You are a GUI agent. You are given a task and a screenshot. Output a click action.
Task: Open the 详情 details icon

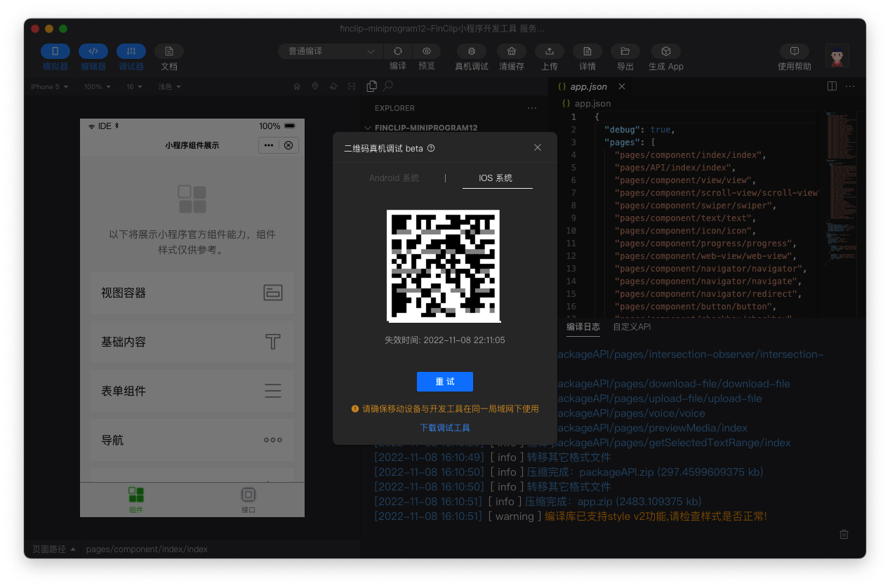pyautogui.click(x=587, y=51)
